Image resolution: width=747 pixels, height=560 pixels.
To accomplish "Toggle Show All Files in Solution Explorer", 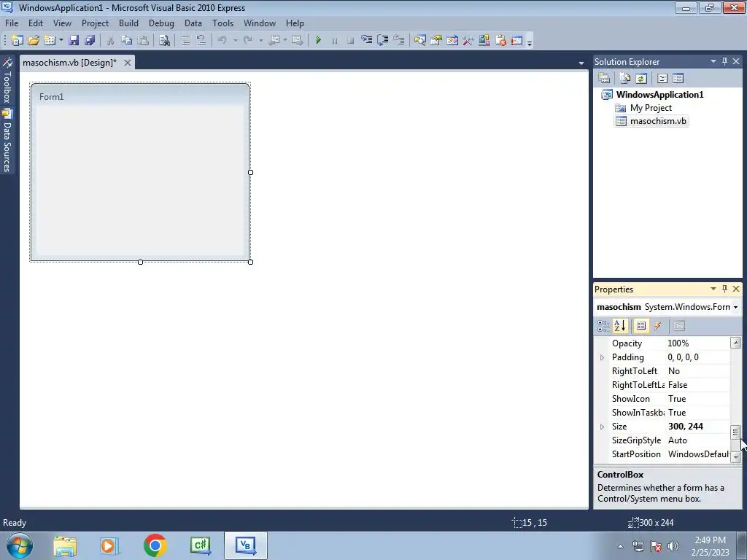I will coord(625,78).
